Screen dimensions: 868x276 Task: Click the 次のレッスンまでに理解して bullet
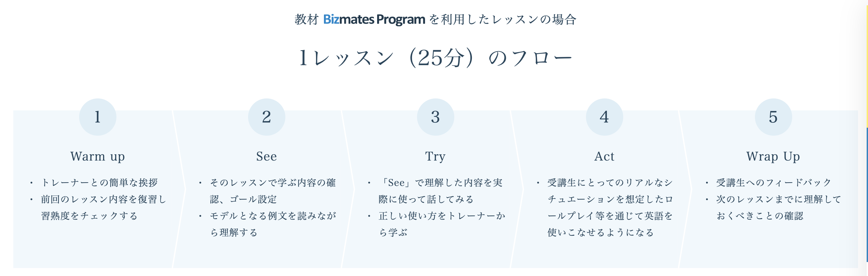coord(779,200)
